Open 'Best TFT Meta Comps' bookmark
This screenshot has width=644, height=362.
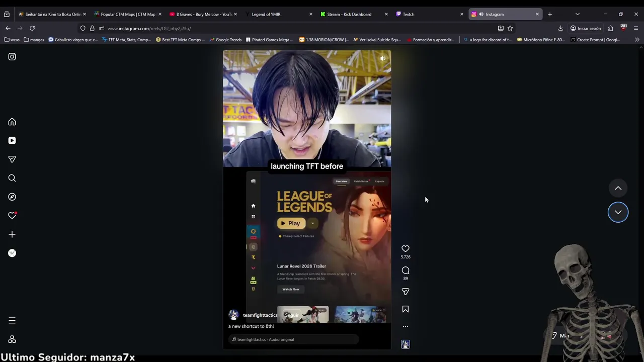point(180,40)
